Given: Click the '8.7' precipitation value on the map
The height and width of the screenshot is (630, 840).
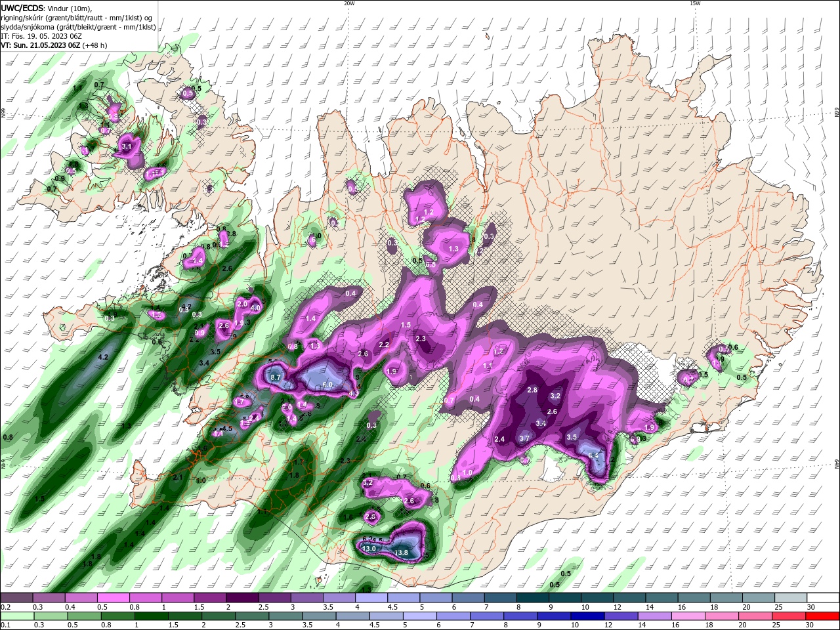Looking at the screenshot, I should pyautogui.click(x=276, y=377).
